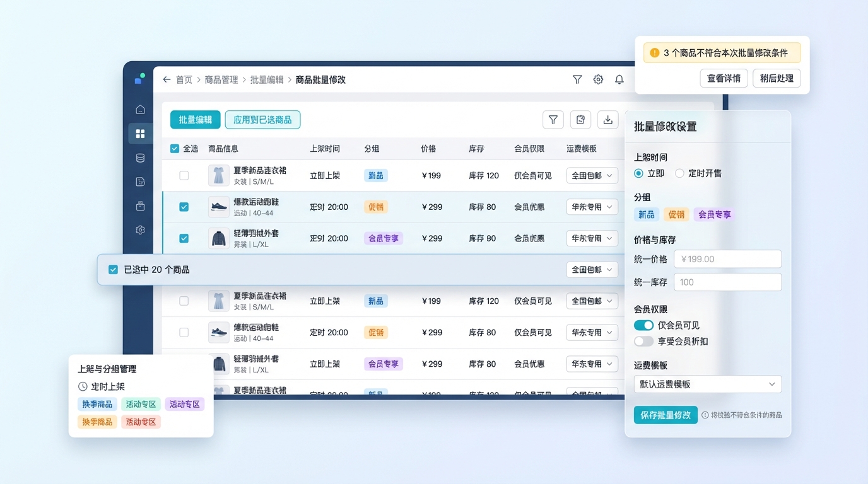The image size is (868, 484).
Task: Click the 保存批量修改 button
Action: pyautogui.click(x=665, y=415)
